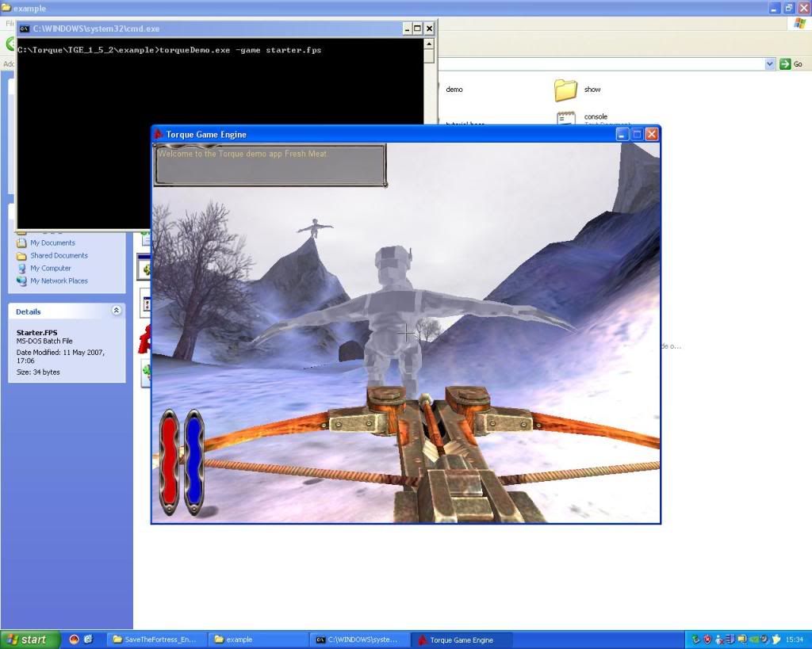The height and width of the screenshot is (649, 812).
Task: Activate the C:\WINDOWS\syste... taskbar button
Action: click(361, 639)
